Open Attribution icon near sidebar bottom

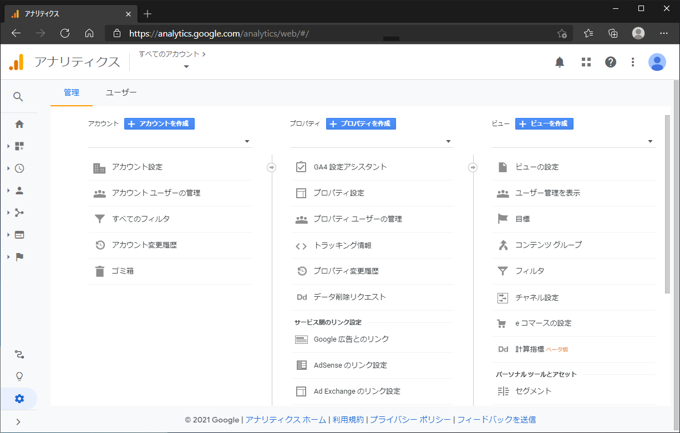click(19, 354)
